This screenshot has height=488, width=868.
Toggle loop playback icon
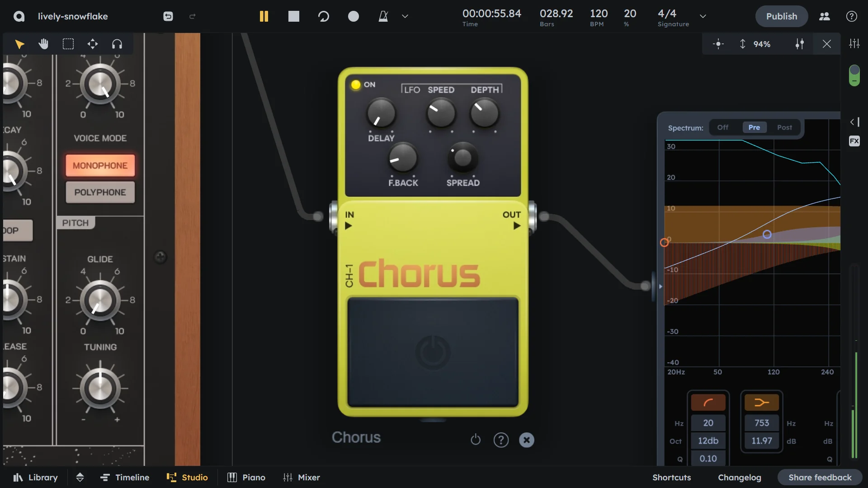[x=324, y=16]
